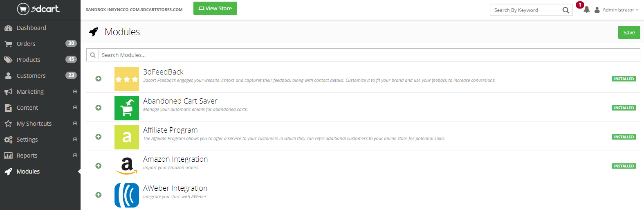Click the View Store button
This screenshot has width=644, height=210.
pos(215,8)
